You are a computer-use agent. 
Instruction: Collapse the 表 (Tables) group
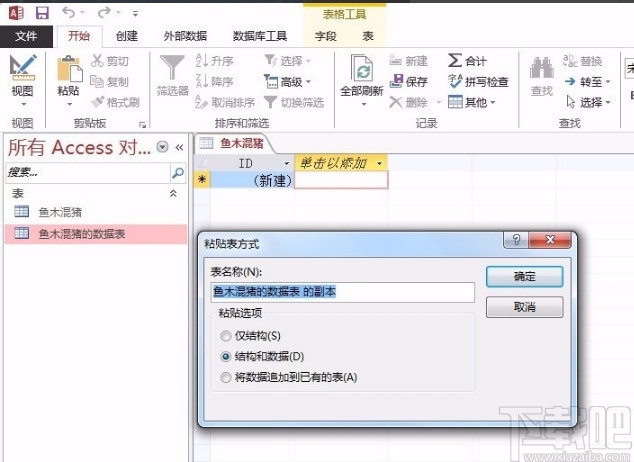coord(173,193)
